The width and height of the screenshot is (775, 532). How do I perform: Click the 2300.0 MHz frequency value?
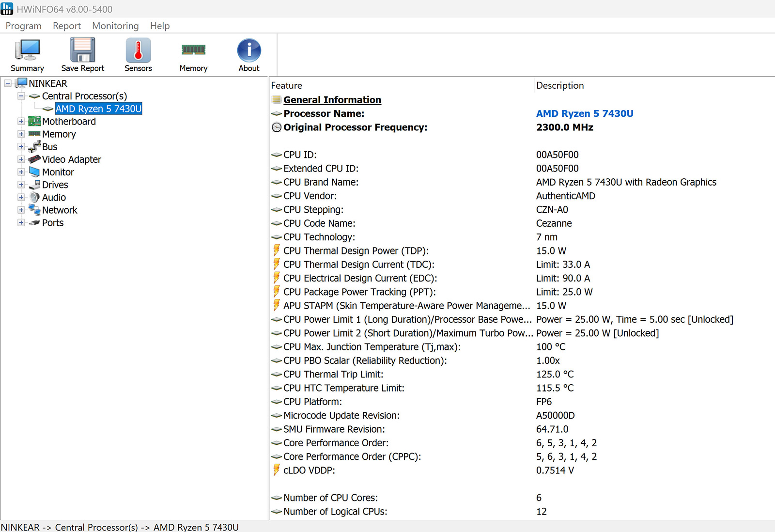565,127
